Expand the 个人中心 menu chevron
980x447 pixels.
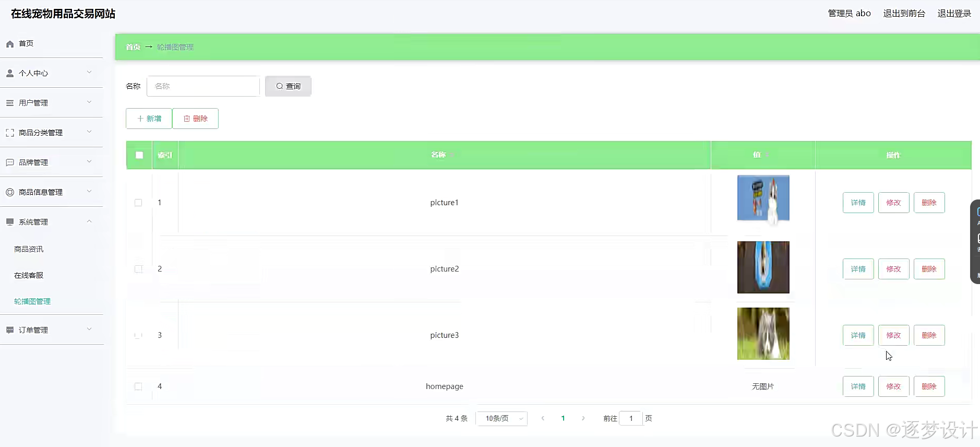(x=89, y=73)
